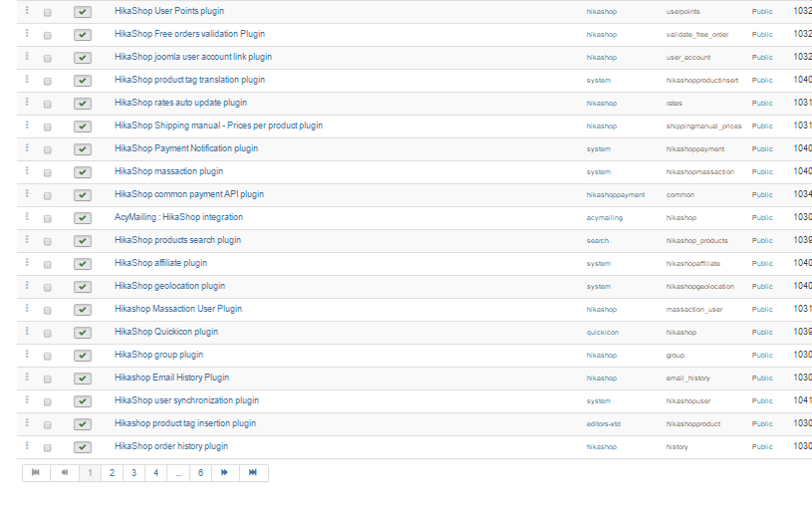The image size is (812, 510).
Task: Click the next page double-arrow icon
Action: pos(224,473)
